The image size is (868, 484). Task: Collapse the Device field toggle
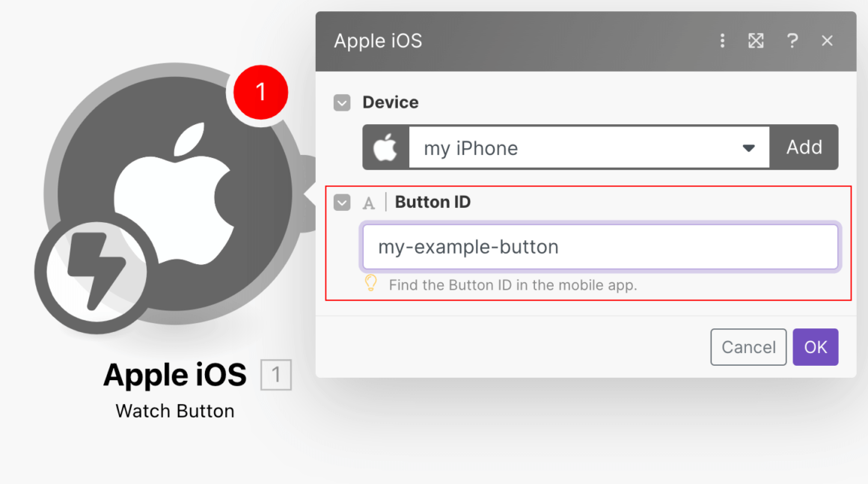[342, 102]
